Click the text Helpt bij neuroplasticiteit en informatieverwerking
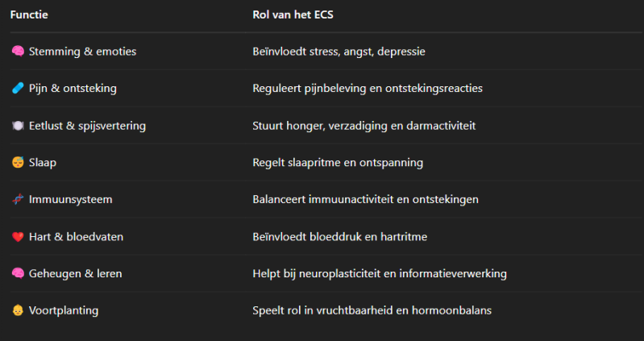The height and width of the screenshot is (341, 644). [x=379, y=274]
